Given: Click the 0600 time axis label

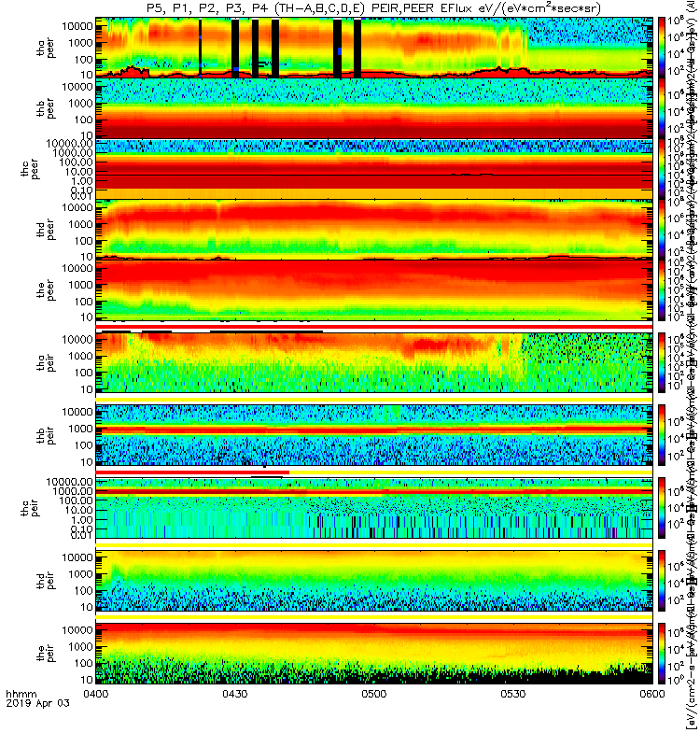Looking at the screenshot, I should pyautogui.click(x=652, y=694).
